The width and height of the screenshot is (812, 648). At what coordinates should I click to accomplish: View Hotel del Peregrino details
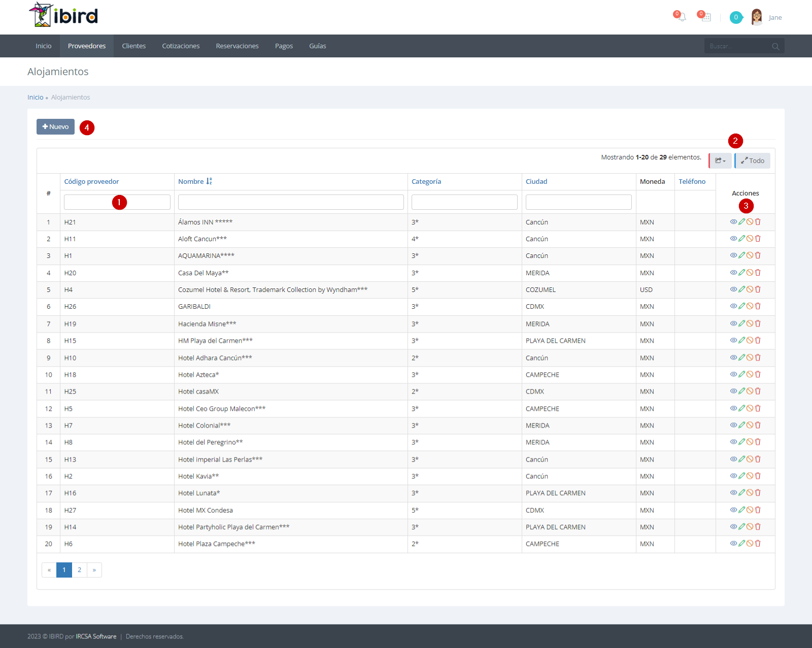(x=733, y=442)
